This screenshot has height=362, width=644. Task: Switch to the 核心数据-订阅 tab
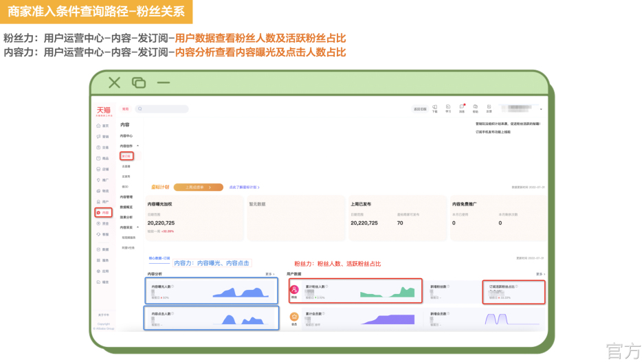coord(159,258)
